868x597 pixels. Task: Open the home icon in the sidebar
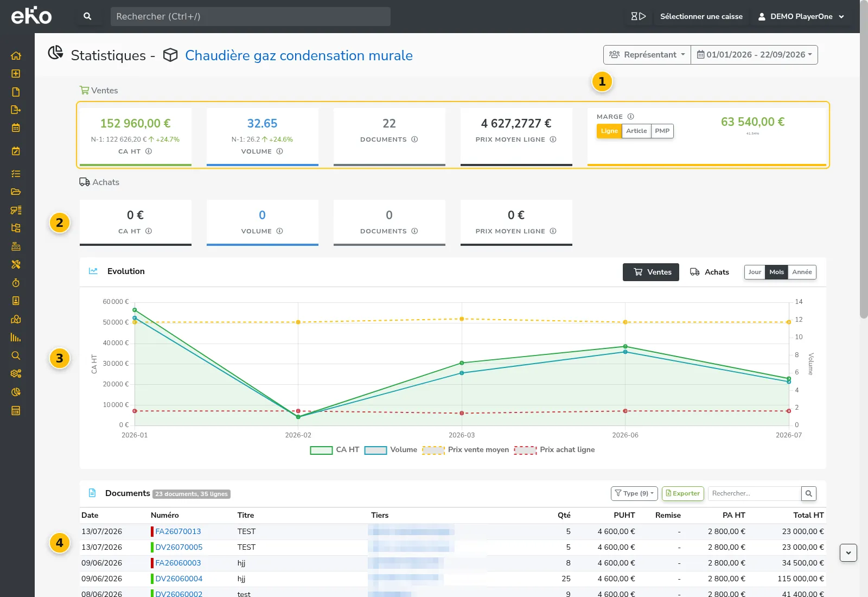pyautogui.click(x=16, y=55)
